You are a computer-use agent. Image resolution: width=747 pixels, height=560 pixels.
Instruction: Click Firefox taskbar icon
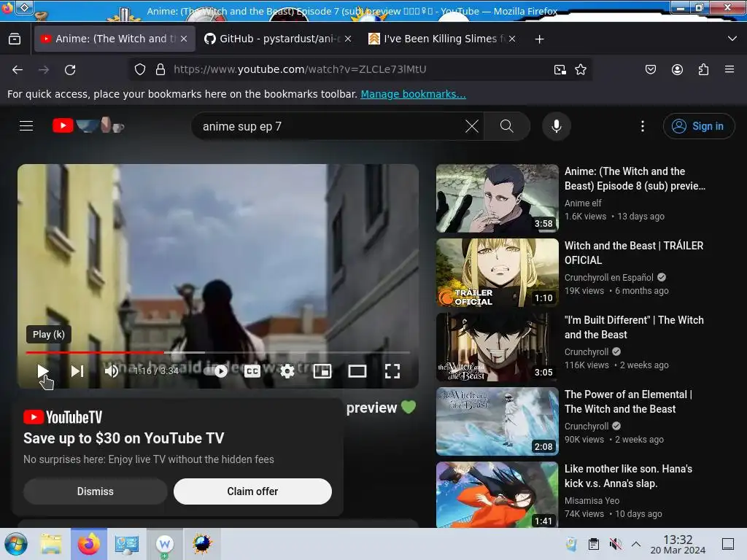(x=89, y=544)
